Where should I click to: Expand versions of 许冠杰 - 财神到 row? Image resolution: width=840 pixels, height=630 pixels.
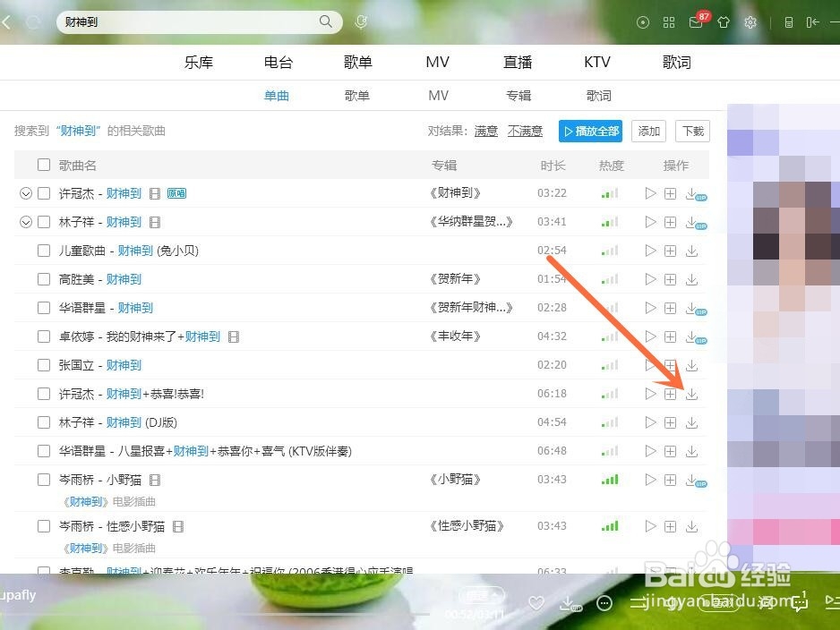(x=26, y=193)
